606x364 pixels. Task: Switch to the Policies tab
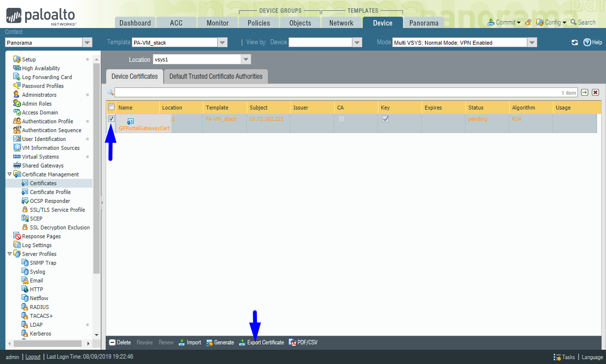tap(259, 23)
